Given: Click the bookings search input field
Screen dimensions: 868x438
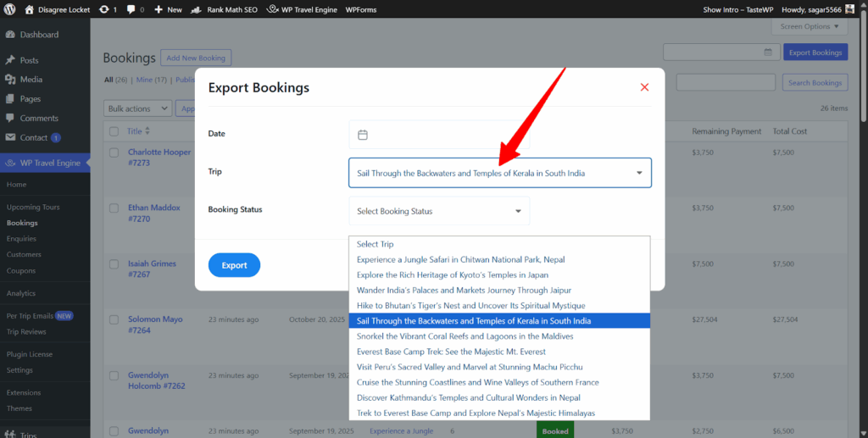Looking at the screenshot, I should [x=726, y=82].
